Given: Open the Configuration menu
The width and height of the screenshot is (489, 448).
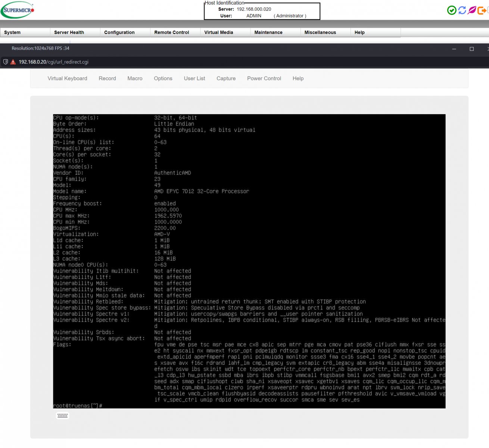Looking at the screenshot, I should 125,32.
